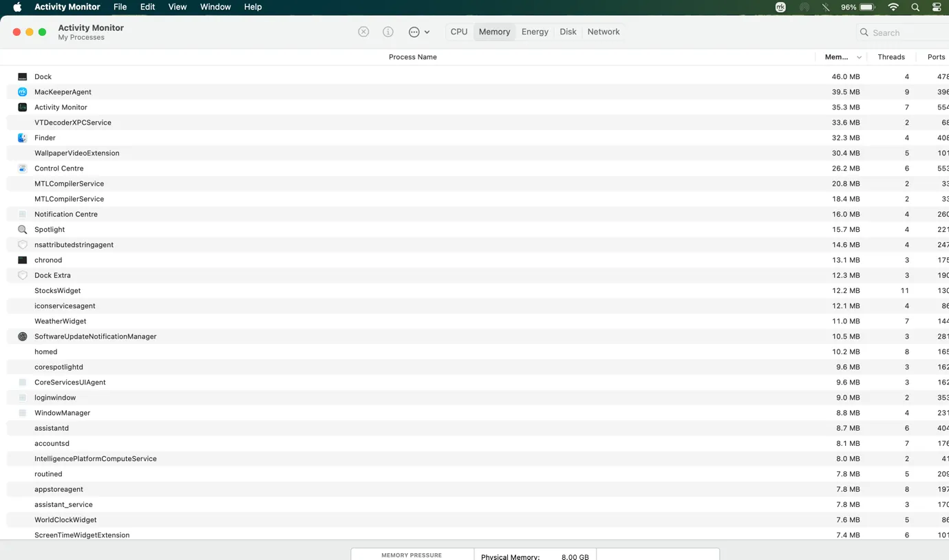This screenshot has width=949, height=560.
Task: Switch to the Memory tab
Action: pos(494,32)
